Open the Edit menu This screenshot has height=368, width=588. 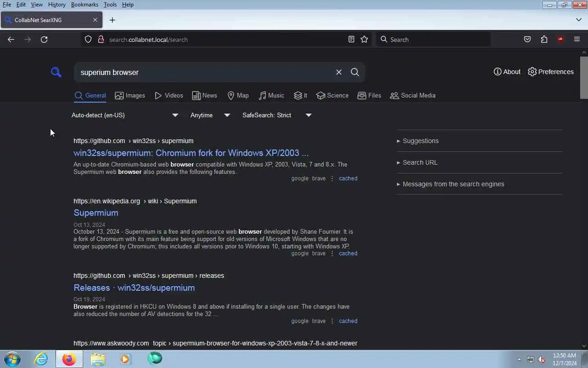pos(21,5)
